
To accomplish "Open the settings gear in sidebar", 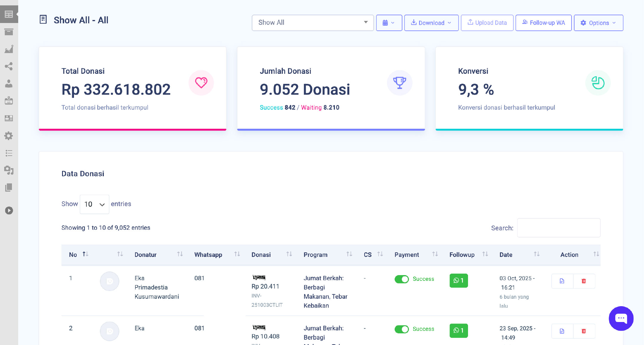I will click(x=9, y=136).
